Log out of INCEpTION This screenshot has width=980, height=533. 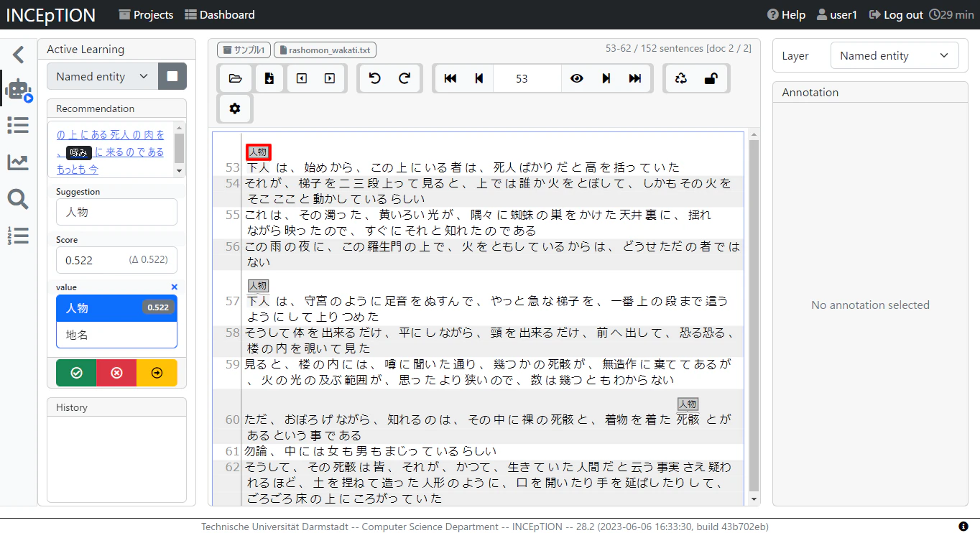click(896, 14)
